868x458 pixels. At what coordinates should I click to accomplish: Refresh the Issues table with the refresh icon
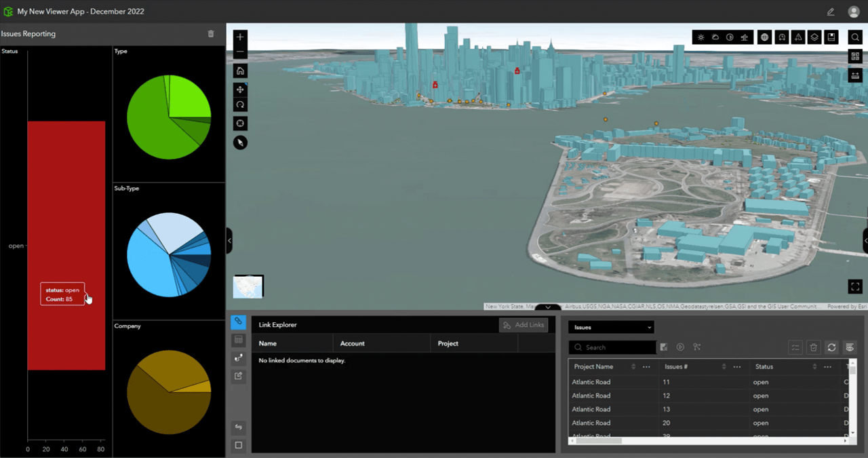[831, 347]
